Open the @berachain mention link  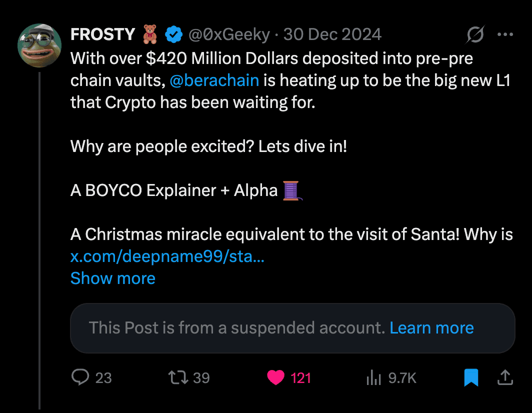click(x=214, y=80)
